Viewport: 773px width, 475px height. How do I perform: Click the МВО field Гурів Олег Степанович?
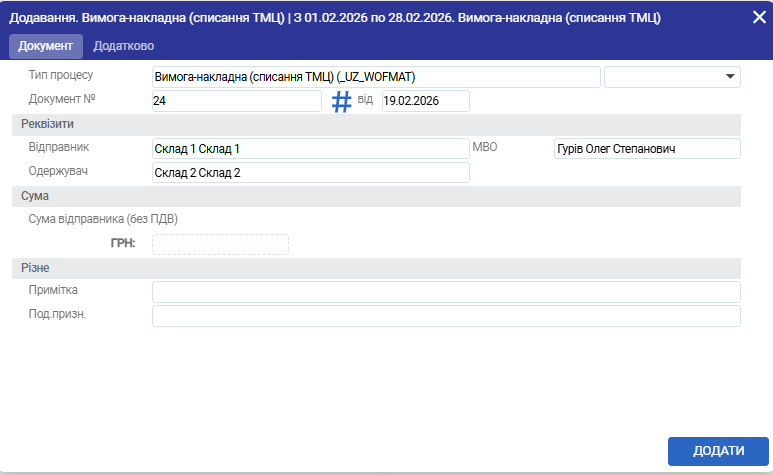[646, 148]
